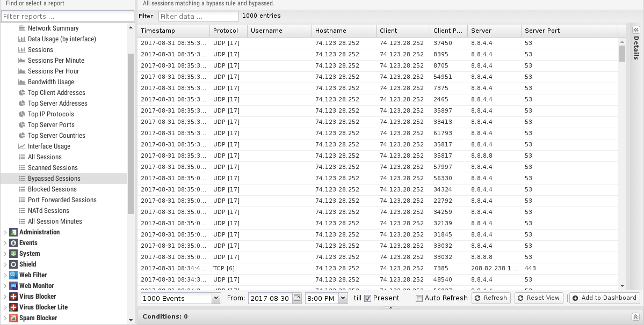Expand the Administration tree node

(5, 232)
